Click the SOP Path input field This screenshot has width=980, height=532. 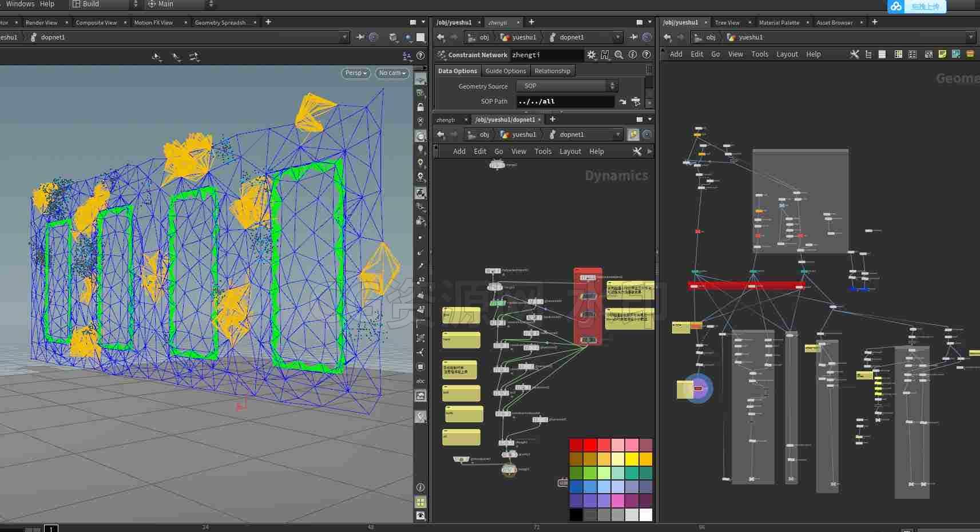tap(565, 101)
